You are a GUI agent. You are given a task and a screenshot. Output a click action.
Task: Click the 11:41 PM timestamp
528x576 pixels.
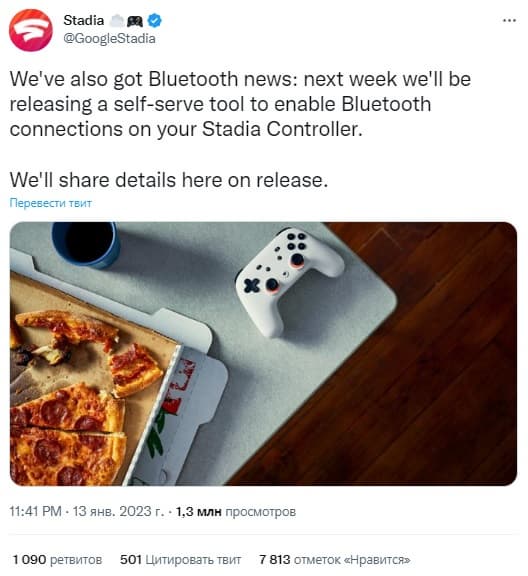pyautogui.click(x=35, y=511)
